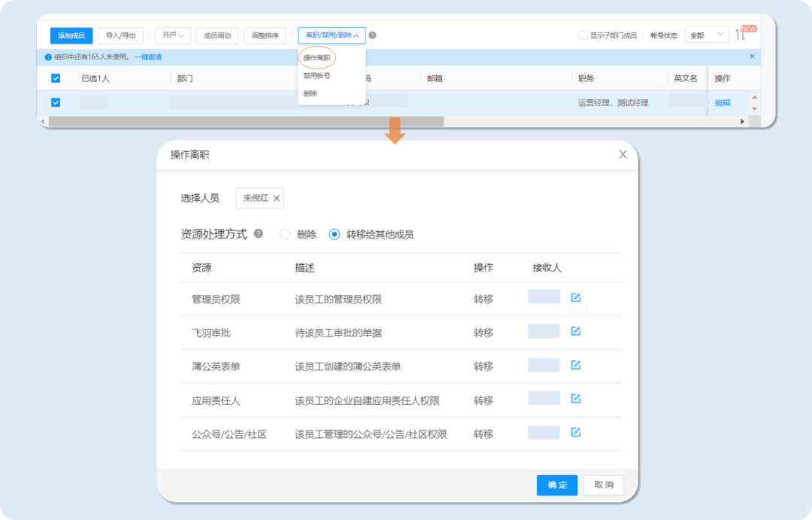
Task: Select the 转移给其他成员 radio option
Action: pos(333,233)
